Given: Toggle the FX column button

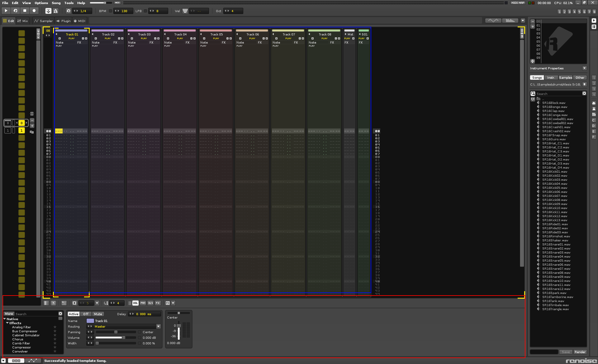Looking at the screenshot, I should tap(158, 303).
